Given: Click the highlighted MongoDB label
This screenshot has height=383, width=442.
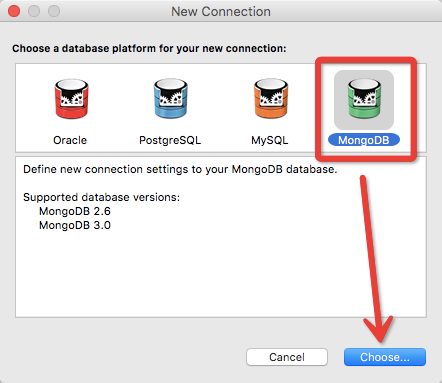Looking at the screenshot, I should pos(364,140).
